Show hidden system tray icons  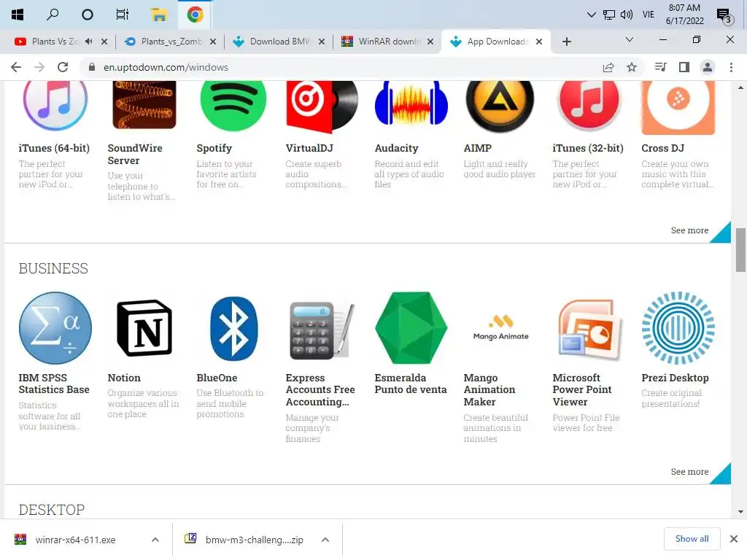coord(591,15)
